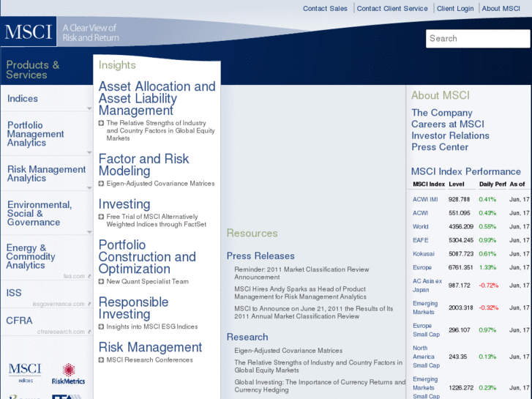Click the external link icon beside fea.com

click(x=89, y=277)
